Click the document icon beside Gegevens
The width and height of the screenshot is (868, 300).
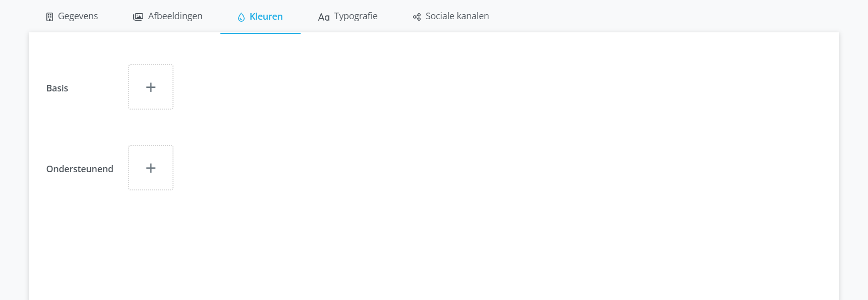[x=49, y=16]
